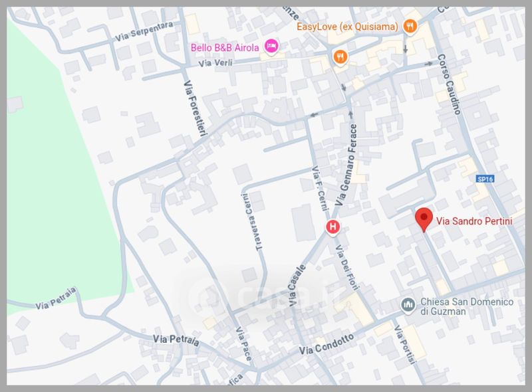
Task: Click the EasyLove (ex Quisiama) place label
Action: 347,27
